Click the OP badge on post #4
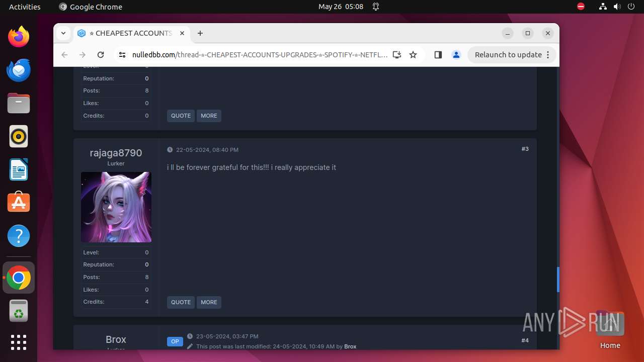The image size is (644, 362). coord(175,341)
